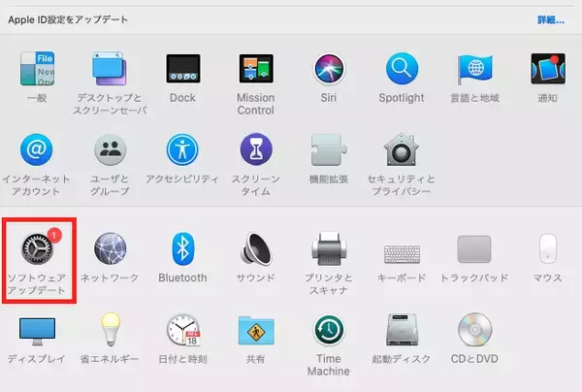Open ソフトウェアアップデート preference pane
The width and height of the screenshot is (582, 392).
(x=37, y=250)
